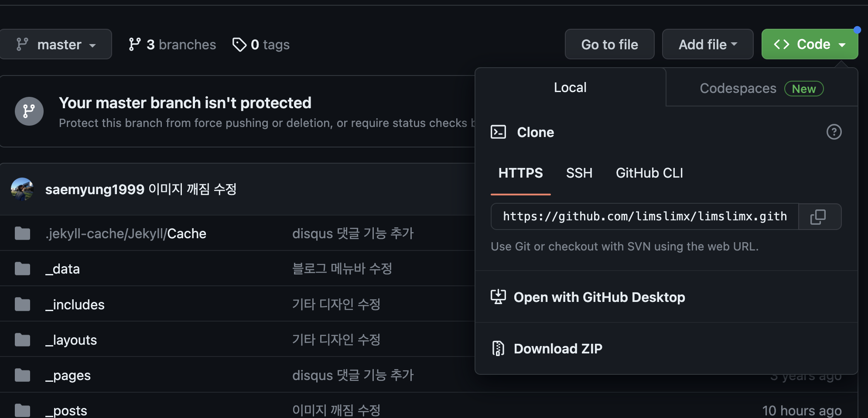Click the branch icon beside master

click(23, 44)
